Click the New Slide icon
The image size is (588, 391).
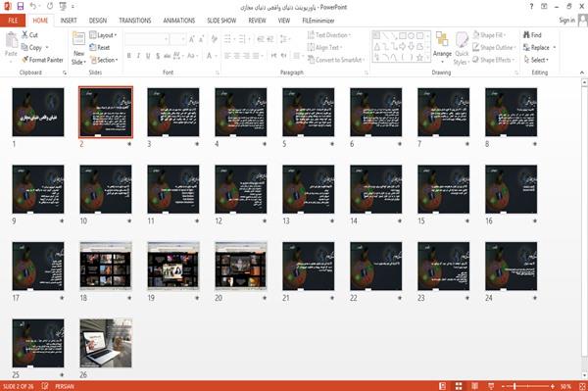tap(78, 39)
